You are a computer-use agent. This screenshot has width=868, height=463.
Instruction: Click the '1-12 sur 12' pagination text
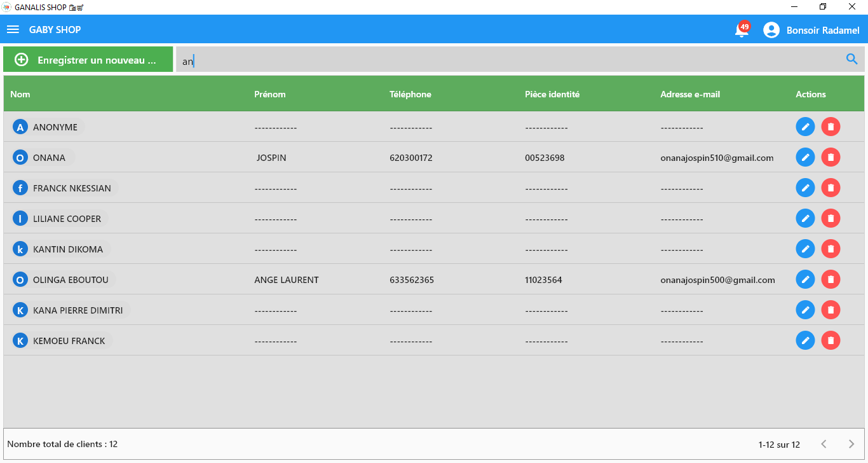[779, 445]
